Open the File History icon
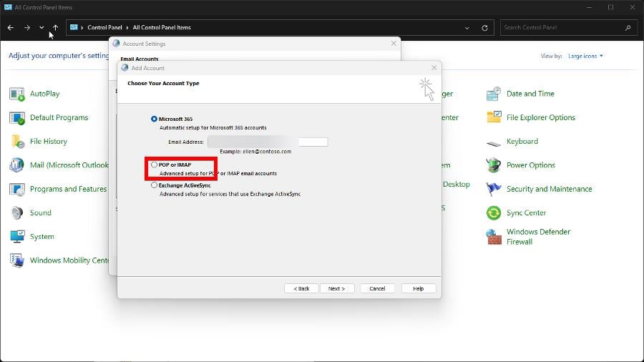This screenshot has height=362, width=644. coord(17,142)
